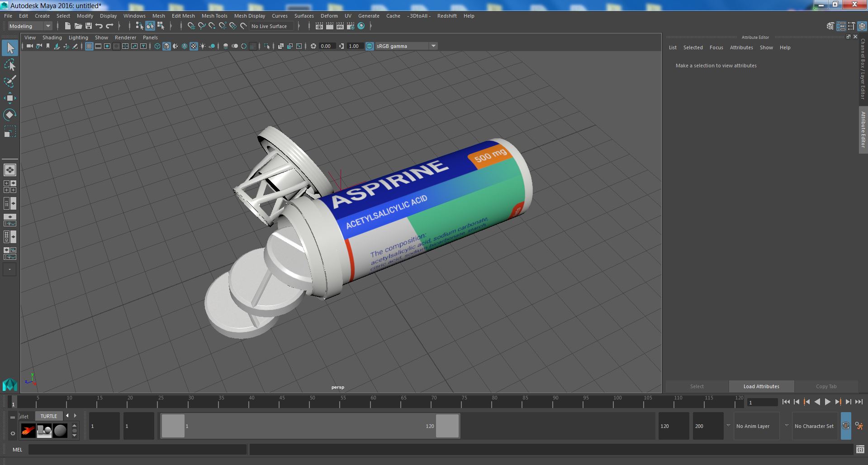Enable snap to curves

coord(202,26)
